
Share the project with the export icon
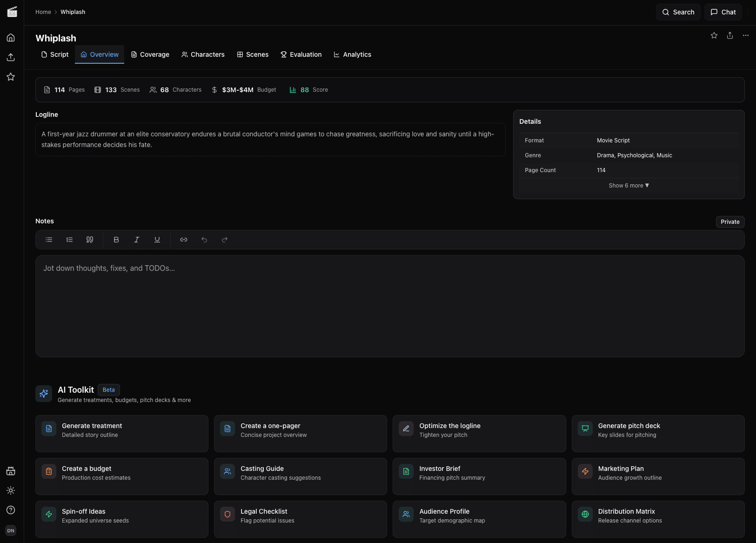(729, 35)
